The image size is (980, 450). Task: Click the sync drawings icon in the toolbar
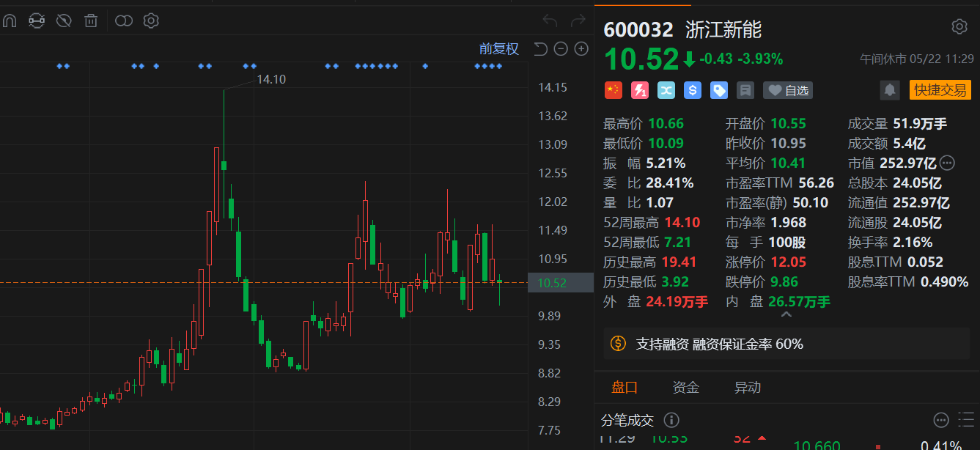click(37, 21)
